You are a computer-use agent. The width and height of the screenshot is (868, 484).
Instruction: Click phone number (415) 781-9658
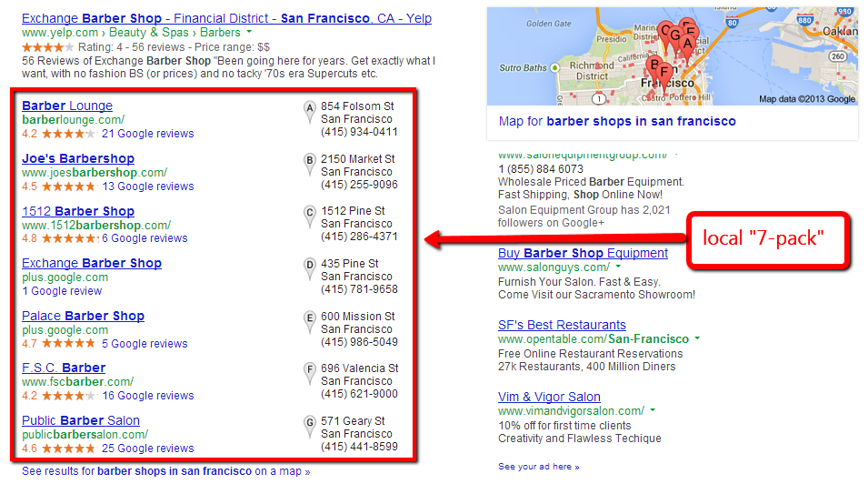click(x=359, y=289)
